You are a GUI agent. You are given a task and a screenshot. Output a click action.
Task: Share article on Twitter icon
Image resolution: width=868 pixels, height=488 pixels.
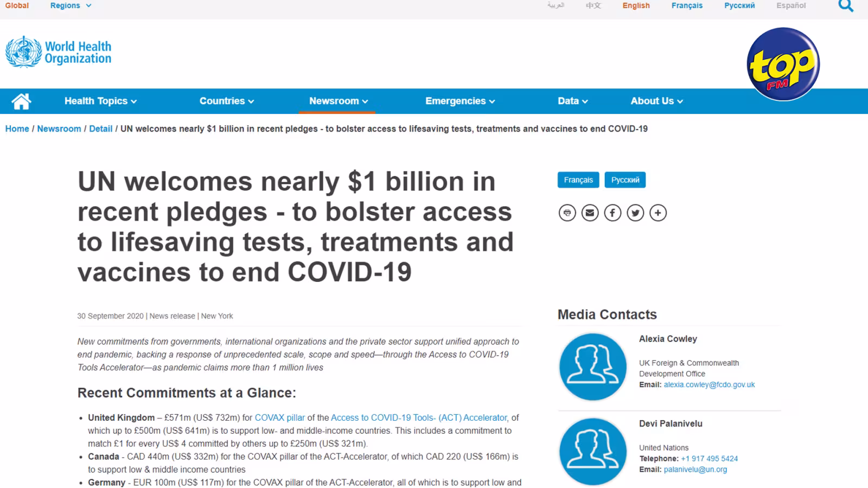click(x=635, y=213)
